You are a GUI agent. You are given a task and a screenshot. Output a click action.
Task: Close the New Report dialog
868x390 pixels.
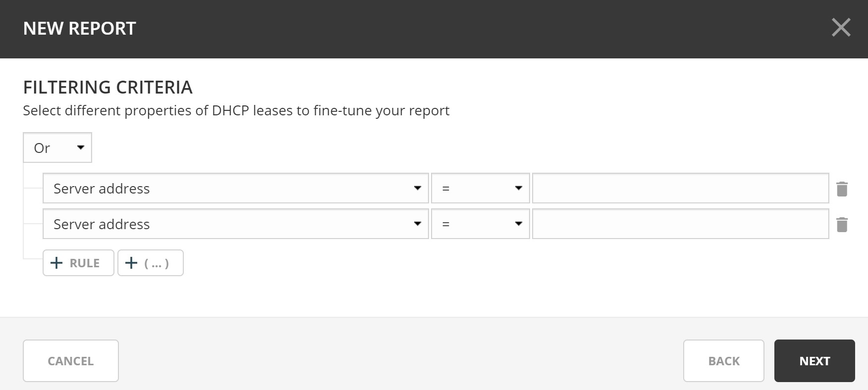point(841,28)
